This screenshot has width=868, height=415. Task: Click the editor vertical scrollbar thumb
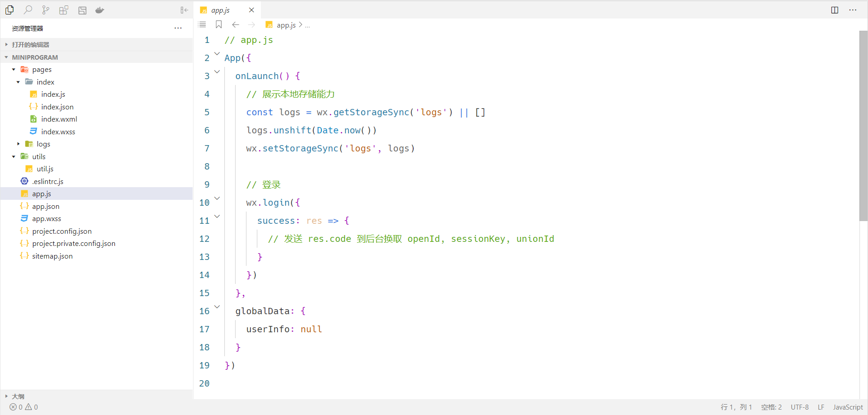(x=863, y=126)
